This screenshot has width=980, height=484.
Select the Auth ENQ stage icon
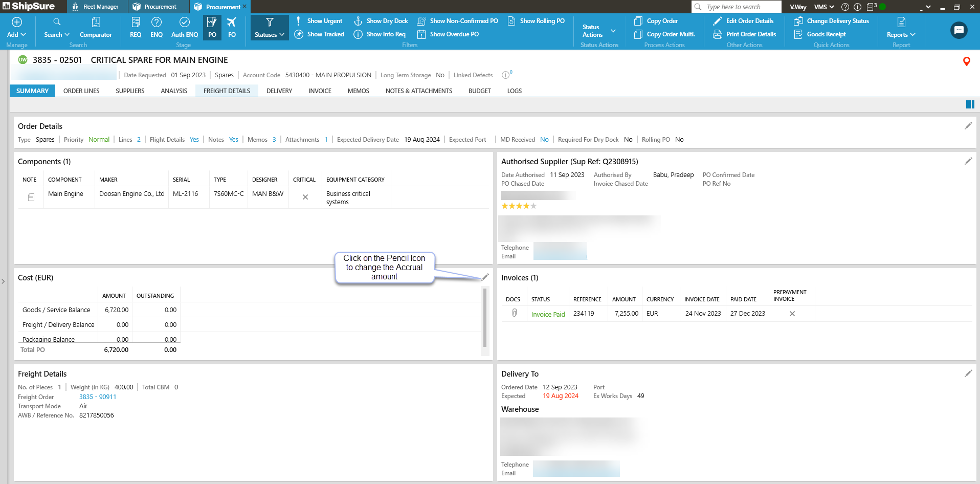[x=184, y=27]
